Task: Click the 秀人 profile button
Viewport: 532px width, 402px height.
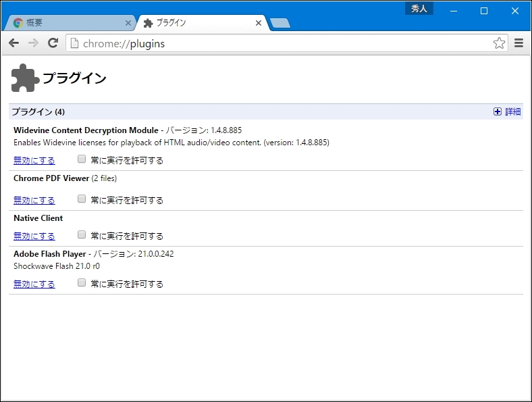Action: coord(419,9)
